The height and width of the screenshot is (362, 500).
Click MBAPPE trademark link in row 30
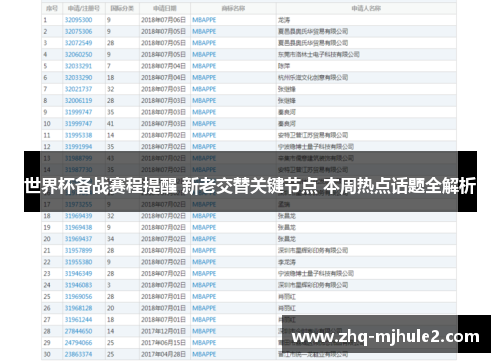pyautogui.click(x=204, y=354)
